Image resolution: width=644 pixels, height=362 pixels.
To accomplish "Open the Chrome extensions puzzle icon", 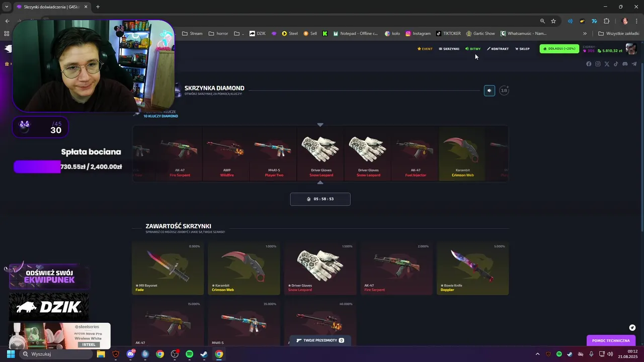I will 606,21.
